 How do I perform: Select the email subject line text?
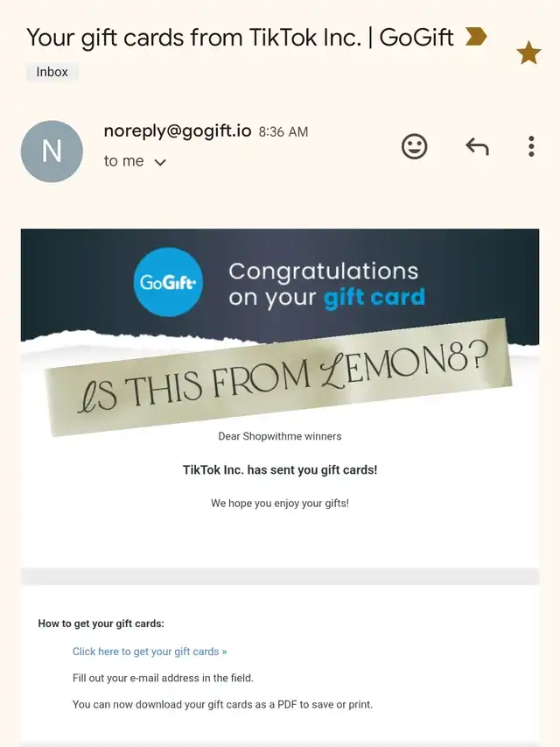[x=240, y=38]
